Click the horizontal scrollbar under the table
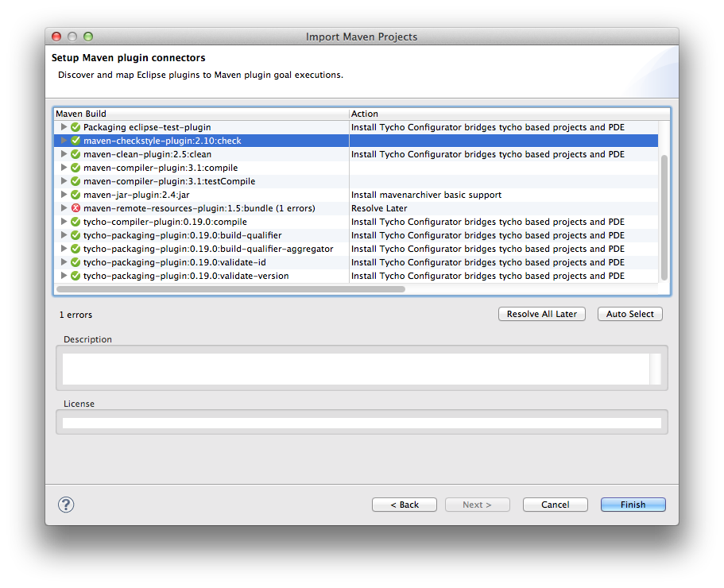Viewport: 724px width, 588px height. (x=230, y=289)
